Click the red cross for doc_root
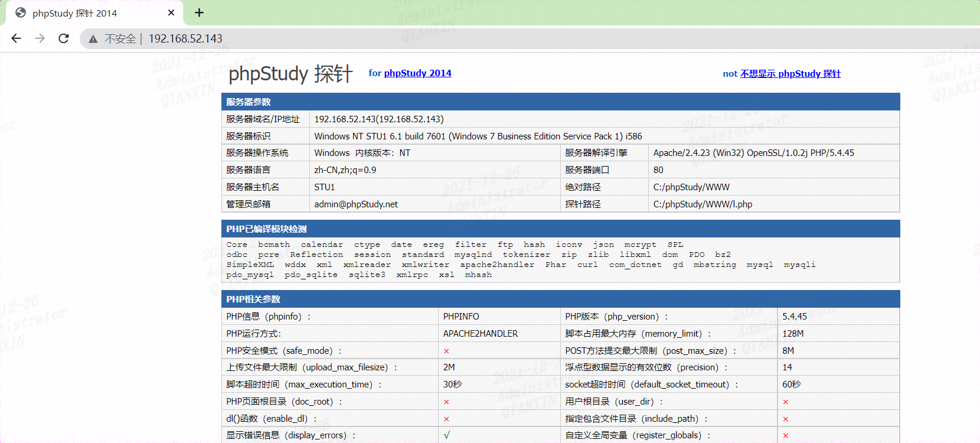 [x=446, y=402]
